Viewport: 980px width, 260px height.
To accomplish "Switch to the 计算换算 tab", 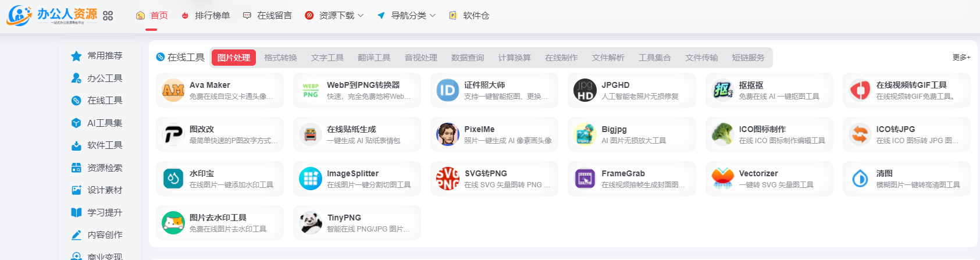I will point(515,58).
